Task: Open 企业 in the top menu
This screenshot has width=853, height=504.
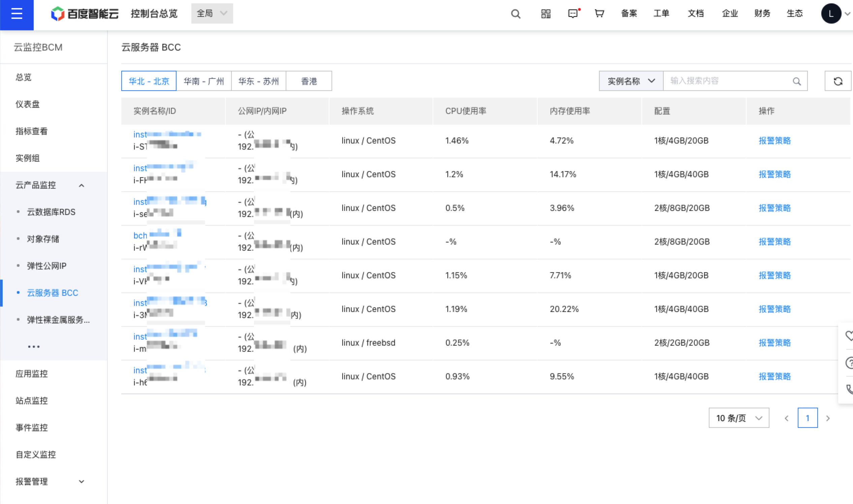Action: coord(730,13)
